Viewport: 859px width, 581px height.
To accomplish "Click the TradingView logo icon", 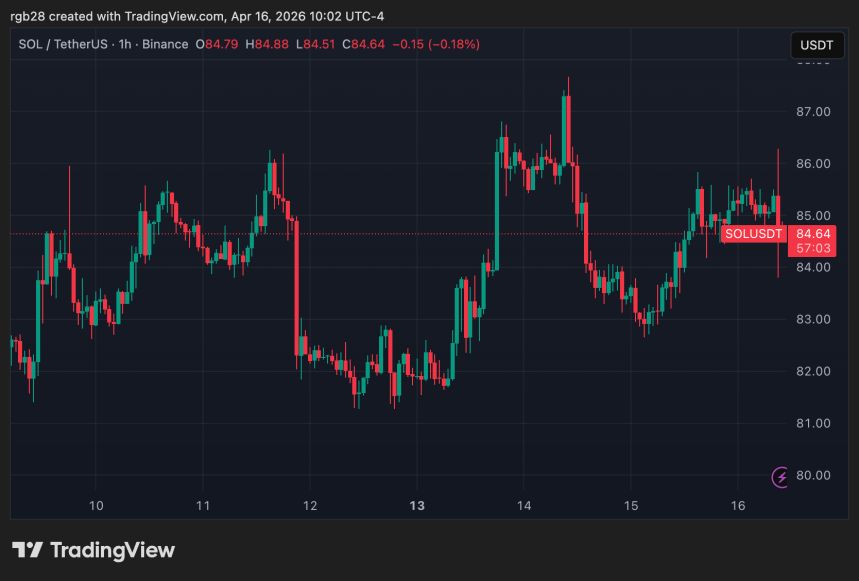I will click(x=27, y=550).
